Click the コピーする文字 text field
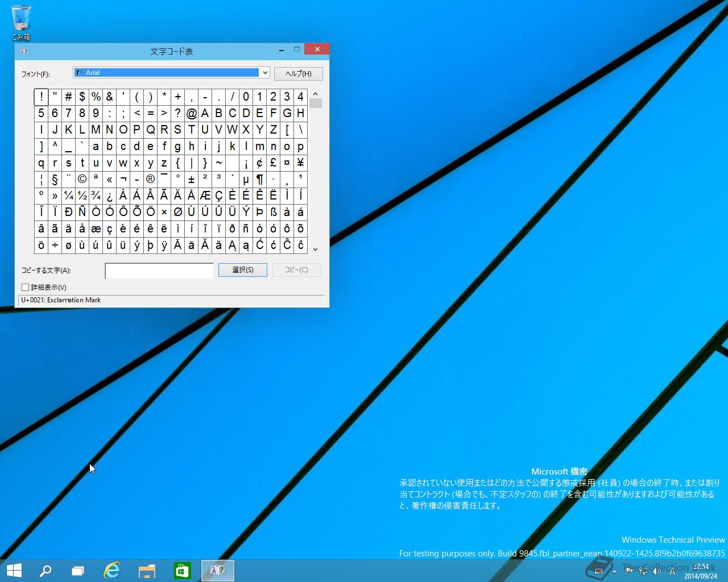728x582 pixels. click(159, 271)
